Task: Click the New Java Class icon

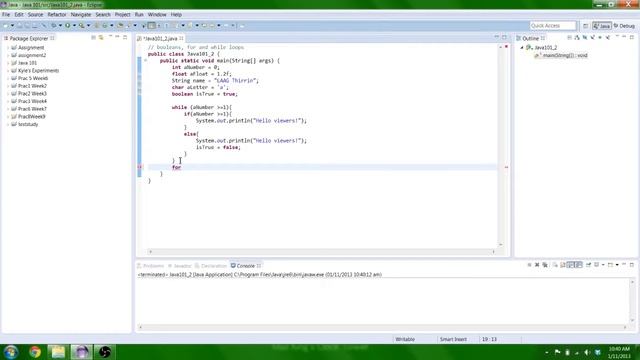Action: [x=104, y=25]
